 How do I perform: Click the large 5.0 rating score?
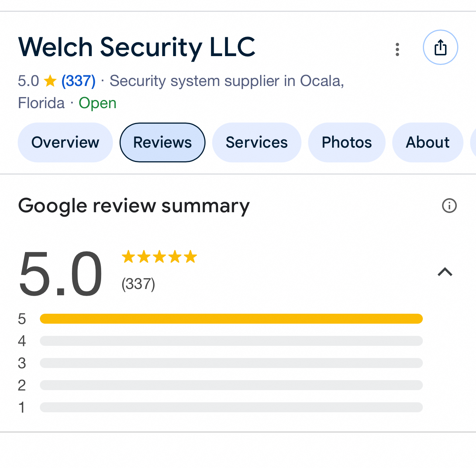pos(61,273)
